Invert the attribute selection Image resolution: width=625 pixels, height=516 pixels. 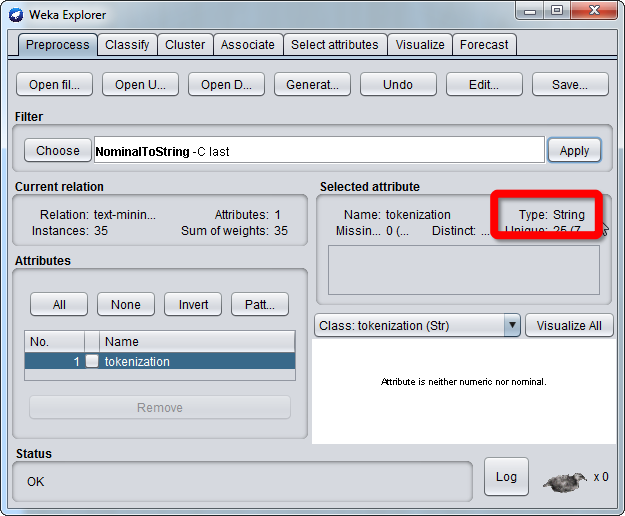[x=193, y=304]
